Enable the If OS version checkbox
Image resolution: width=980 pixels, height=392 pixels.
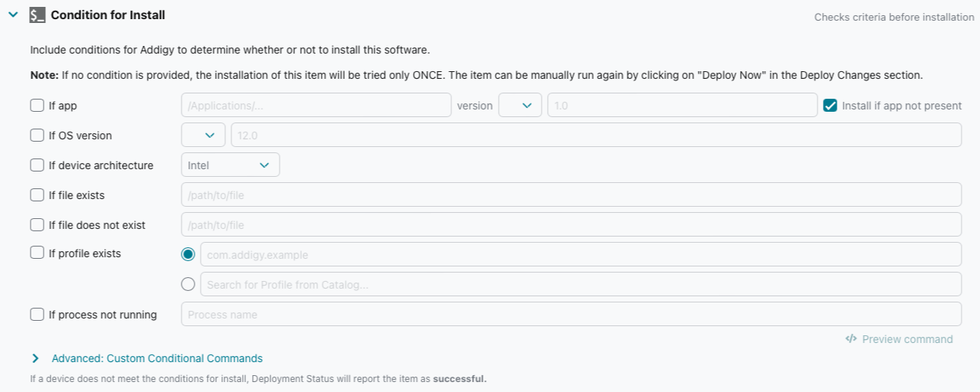pos(37,136)
